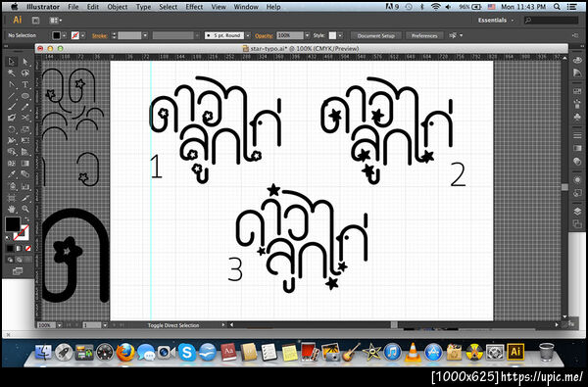
Task: Select the Magic Wand tool
Action: [x=12, y=73]
